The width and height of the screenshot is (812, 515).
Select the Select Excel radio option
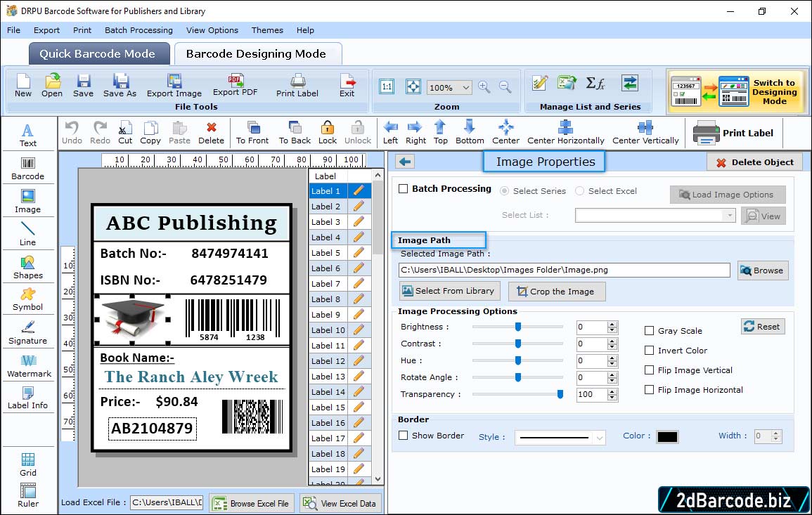pyautogui.click(x=579, y=191)
